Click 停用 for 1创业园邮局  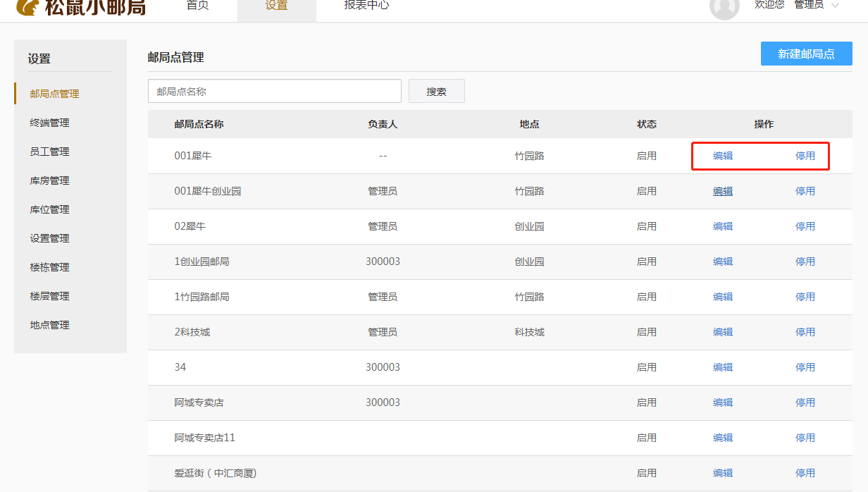pyautogui.click(x=805, y=262)
